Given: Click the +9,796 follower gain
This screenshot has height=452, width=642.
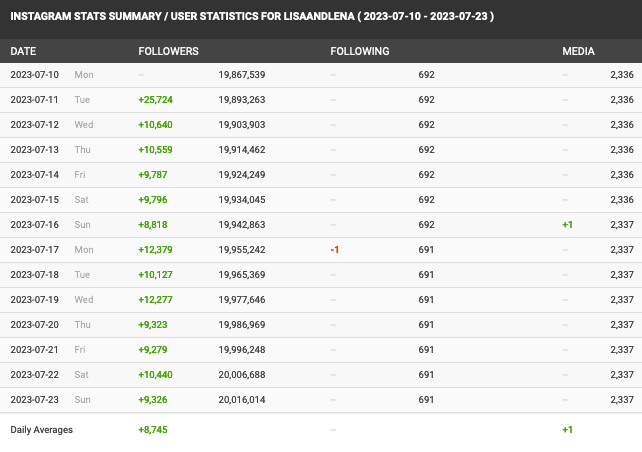Looking at the screenshot, I should coord(153,200).
